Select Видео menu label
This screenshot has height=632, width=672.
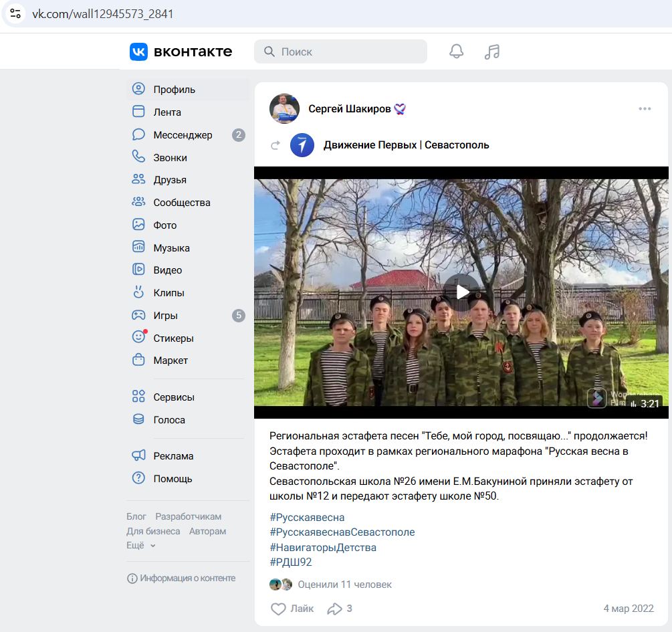click(168, 270)
